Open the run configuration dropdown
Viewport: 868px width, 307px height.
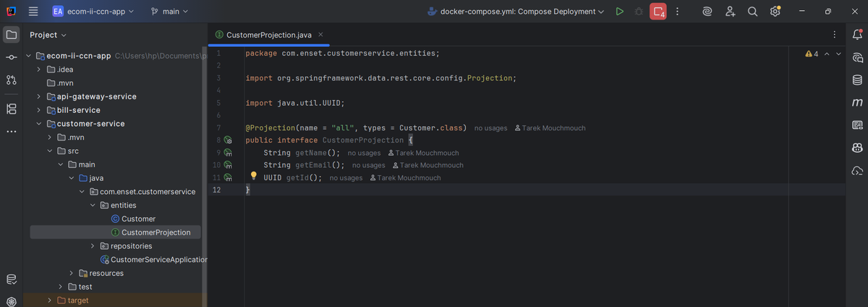516,12
